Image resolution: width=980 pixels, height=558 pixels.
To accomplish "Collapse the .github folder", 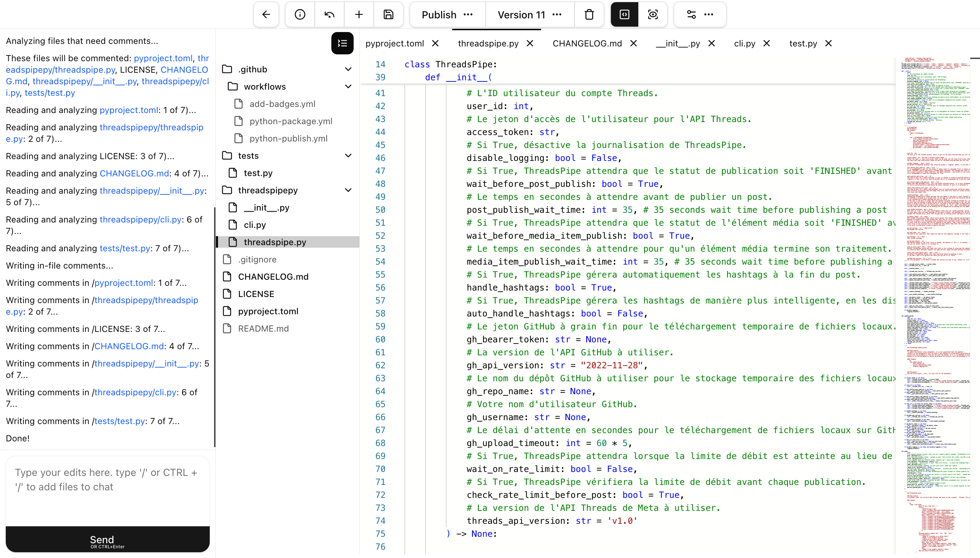I will tap(348, 69).
